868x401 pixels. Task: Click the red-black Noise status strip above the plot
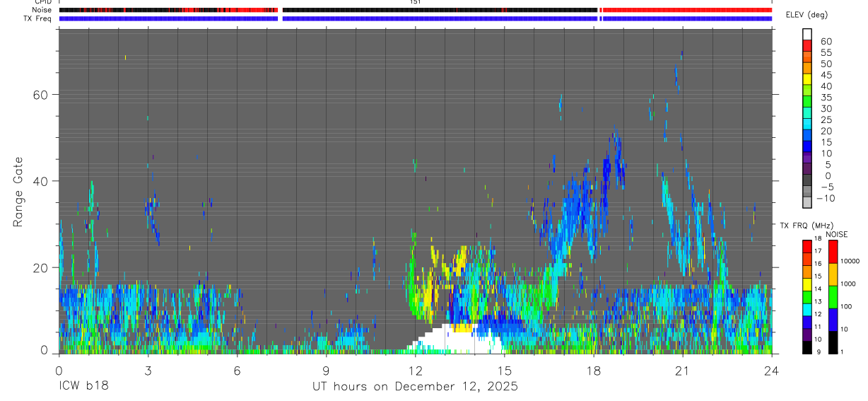pos(416,11)
